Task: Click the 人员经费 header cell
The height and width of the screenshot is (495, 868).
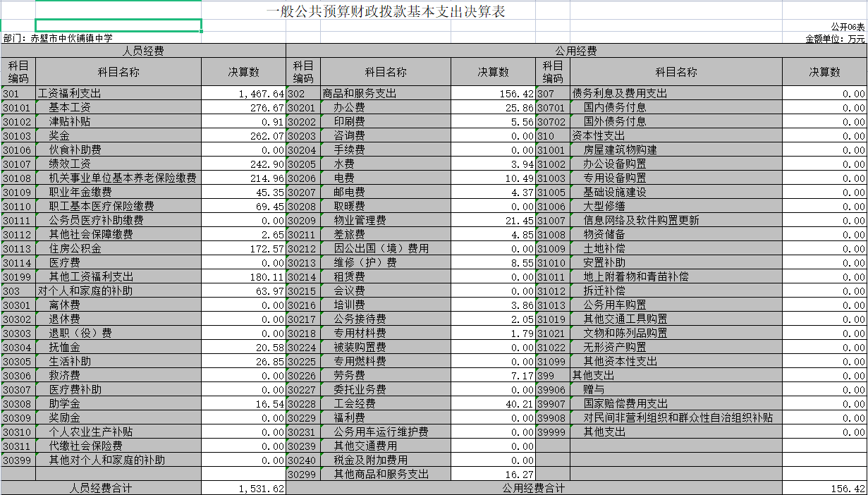Action: (x=143, y=51)
